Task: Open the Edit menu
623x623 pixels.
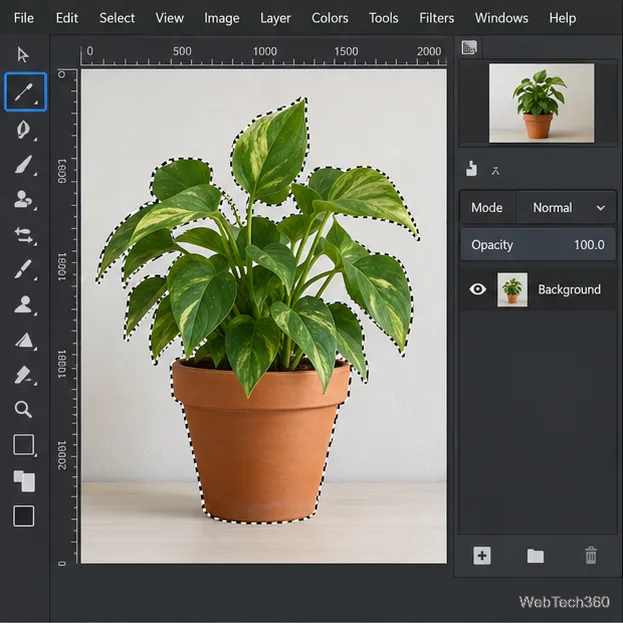Action: 67,18
